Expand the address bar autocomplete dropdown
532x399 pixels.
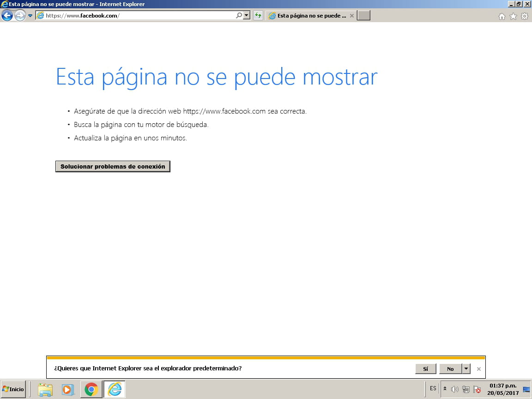point(247,16)
